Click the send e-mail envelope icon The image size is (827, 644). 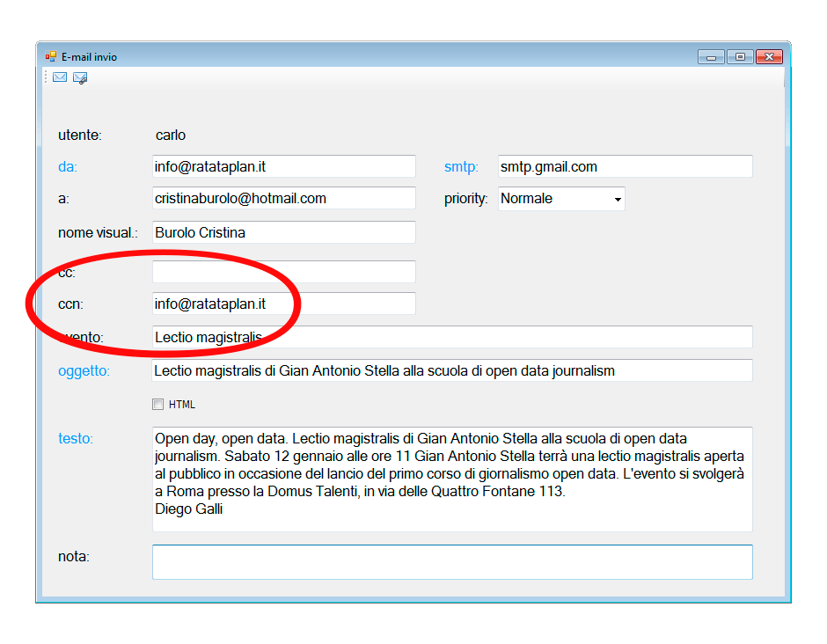coord(60,77)
